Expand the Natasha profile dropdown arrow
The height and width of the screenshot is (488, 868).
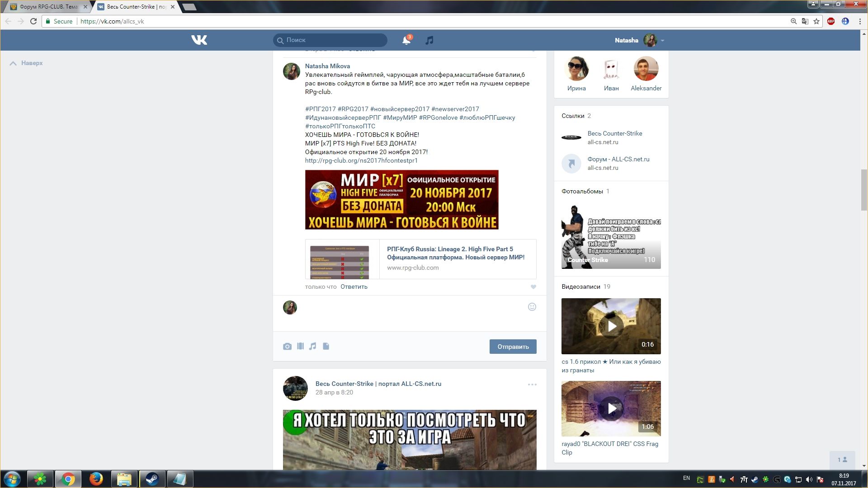pyautogui.click(x=662, y=41)
